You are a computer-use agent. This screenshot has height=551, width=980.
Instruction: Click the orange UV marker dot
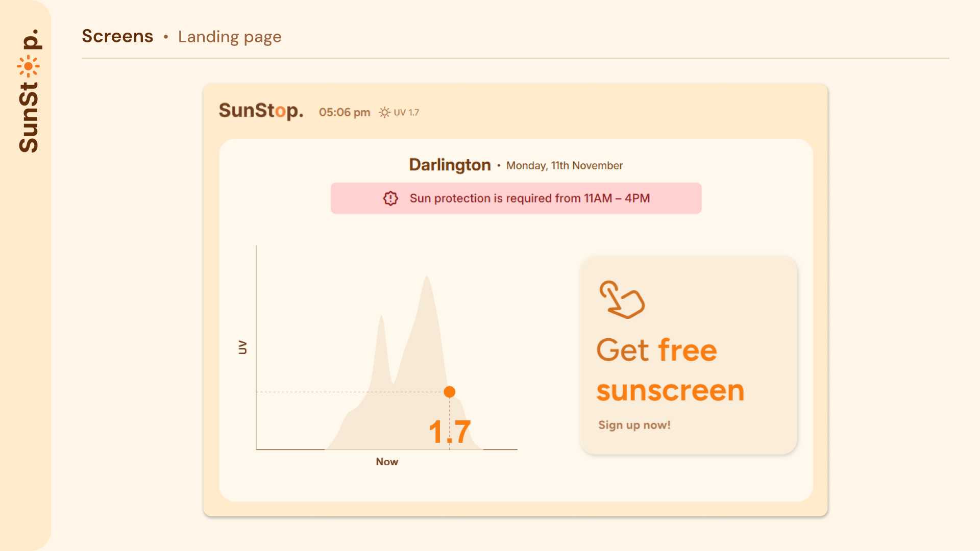tap(449, 392)
